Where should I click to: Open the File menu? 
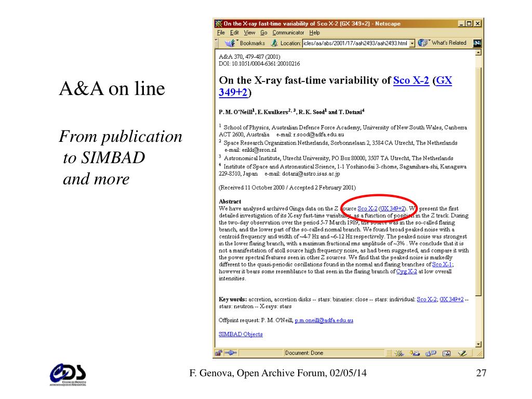221,33
